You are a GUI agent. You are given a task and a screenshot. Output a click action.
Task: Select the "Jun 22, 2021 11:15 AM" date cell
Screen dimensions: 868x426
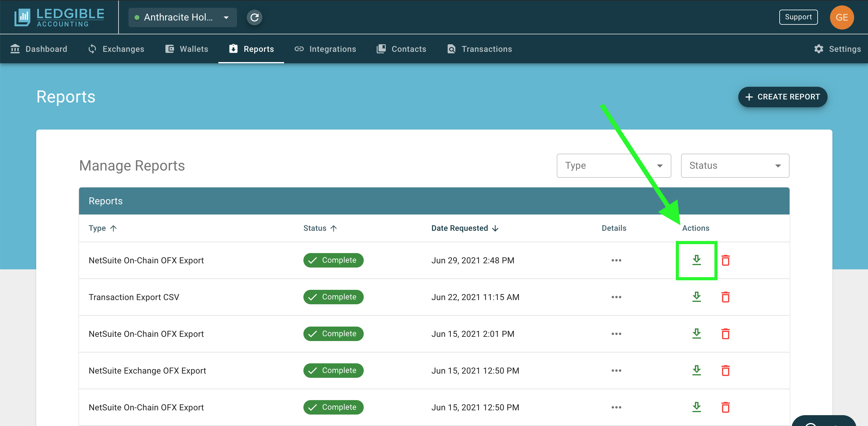click(475, 297)
